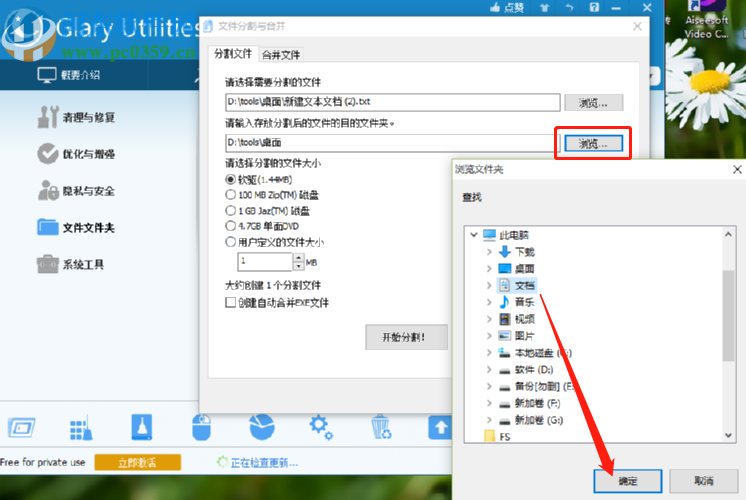Expand the 软件 (D:) node chevron
The image size is (746, 500).
(489, 370)
